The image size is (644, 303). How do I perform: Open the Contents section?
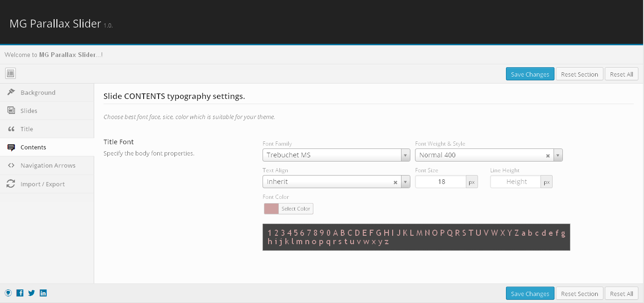pyautogui.click(x=47, y=147)
